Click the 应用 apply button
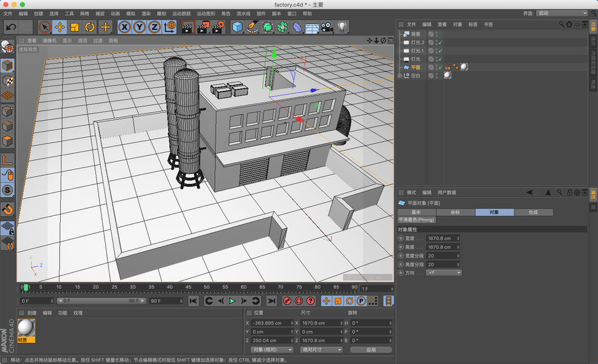This screenshot has height=364, width=598. (371, 349)
